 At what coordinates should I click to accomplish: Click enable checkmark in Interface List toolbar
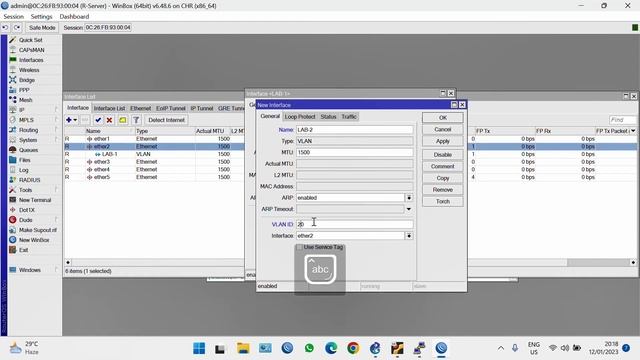(x=98, y=120)
